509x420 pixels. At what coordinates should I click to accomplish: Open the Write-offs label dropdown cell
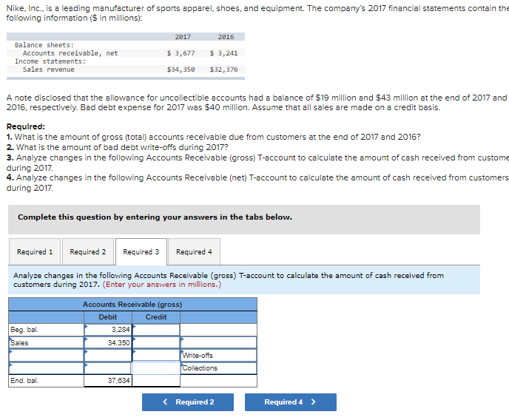[x=218, y=355]
